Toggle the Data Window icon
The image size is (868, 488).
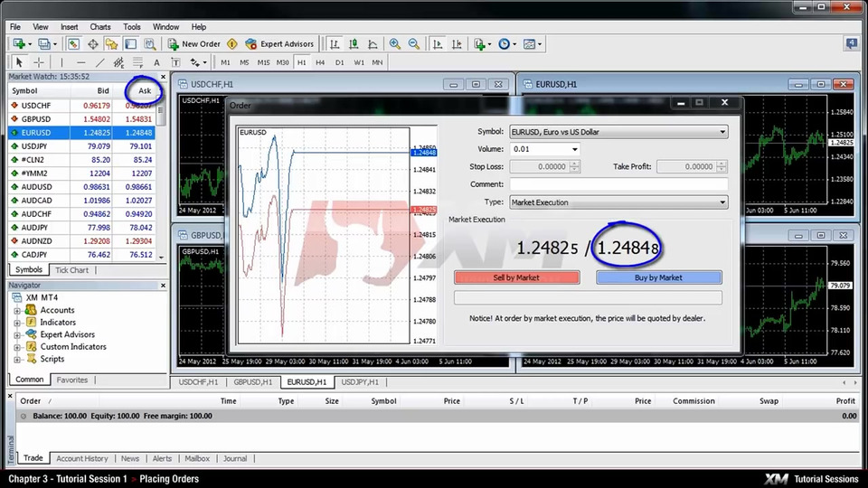coord(92,43)
